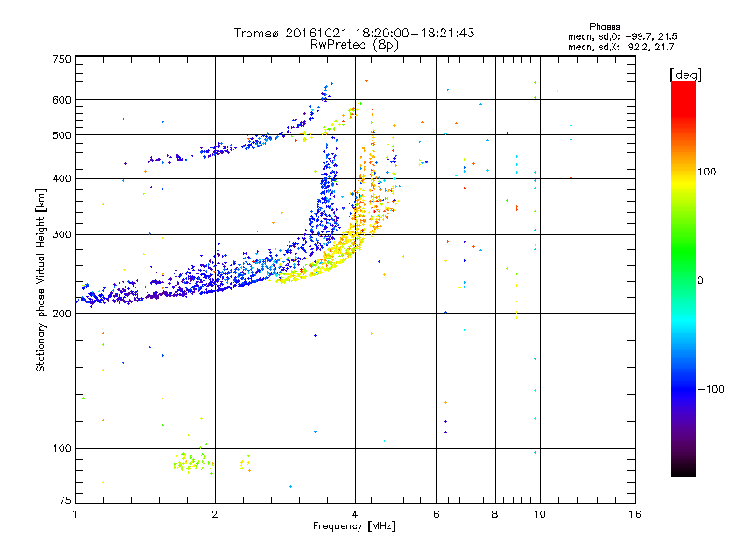
Task: Click the y-axis tick label '600'
Action: pyautogui.click(x=62, y=100)
